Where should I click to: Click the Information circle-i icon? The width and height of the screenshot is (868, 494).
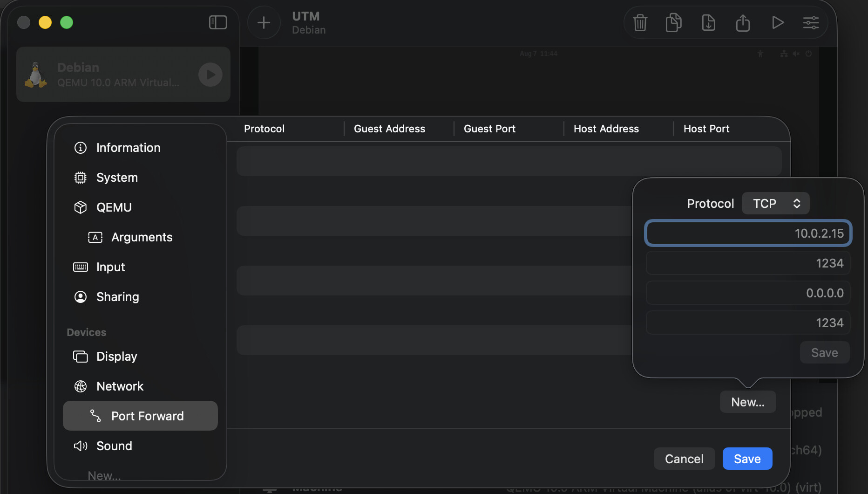pos(81,148)
